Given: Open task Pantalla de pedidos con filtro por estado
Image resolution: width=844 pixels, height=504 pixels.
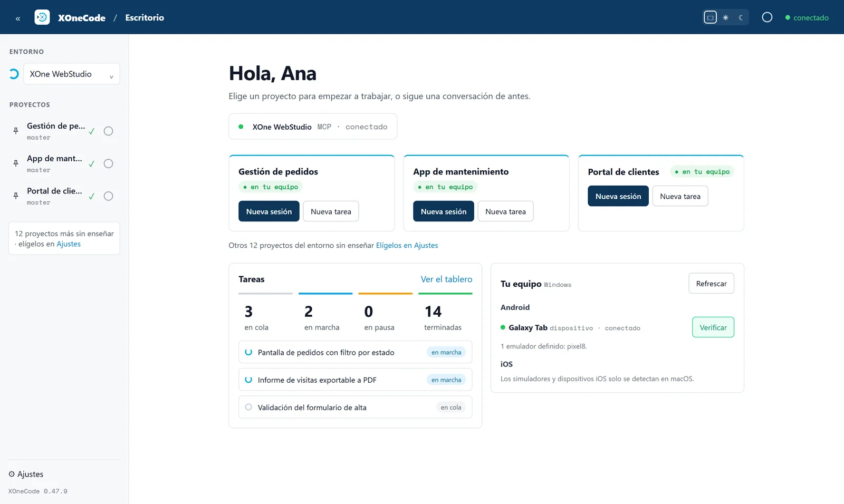Looking at the screenshot, I should tap(355, 352).
